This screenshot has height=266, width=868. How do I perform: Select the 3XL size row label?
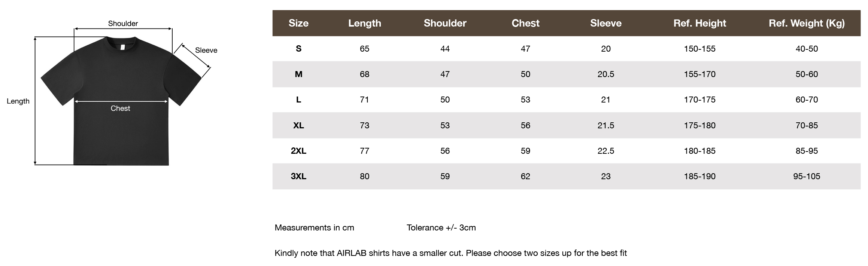pyautogui.click(x=298, y=176)
